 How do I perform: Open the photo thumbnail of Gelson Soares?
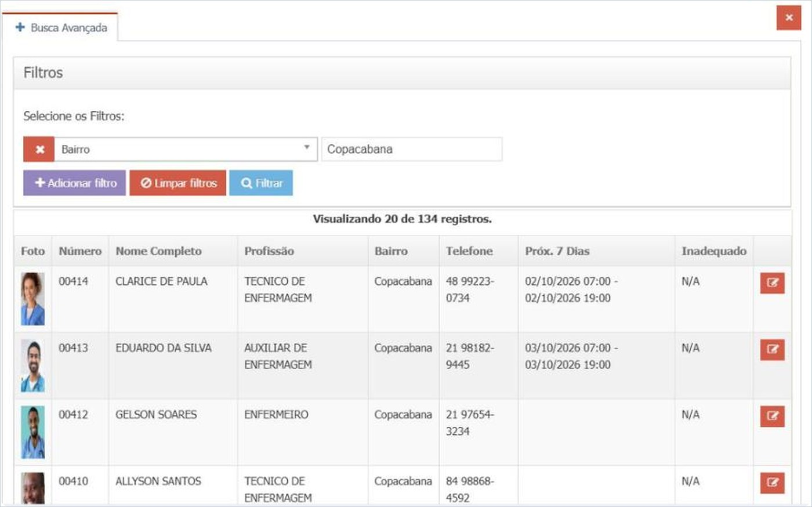(x=33, y=432)
